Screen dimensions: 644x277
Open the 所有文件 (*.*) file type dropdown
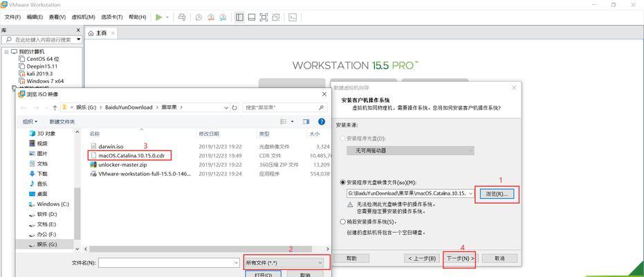[284, 262]
